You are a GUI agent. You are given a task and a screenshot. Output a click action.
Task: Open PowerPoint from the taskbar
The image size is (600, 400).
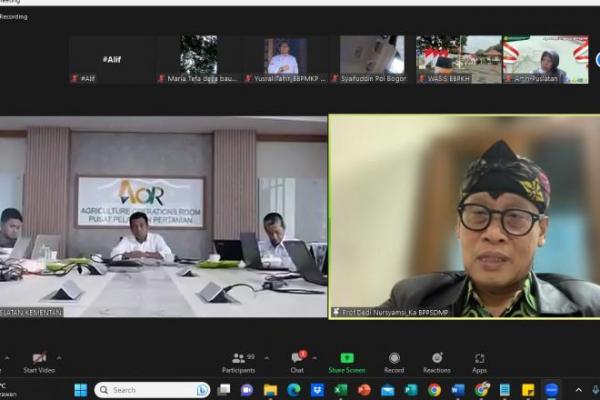click(x=364, y=390)
